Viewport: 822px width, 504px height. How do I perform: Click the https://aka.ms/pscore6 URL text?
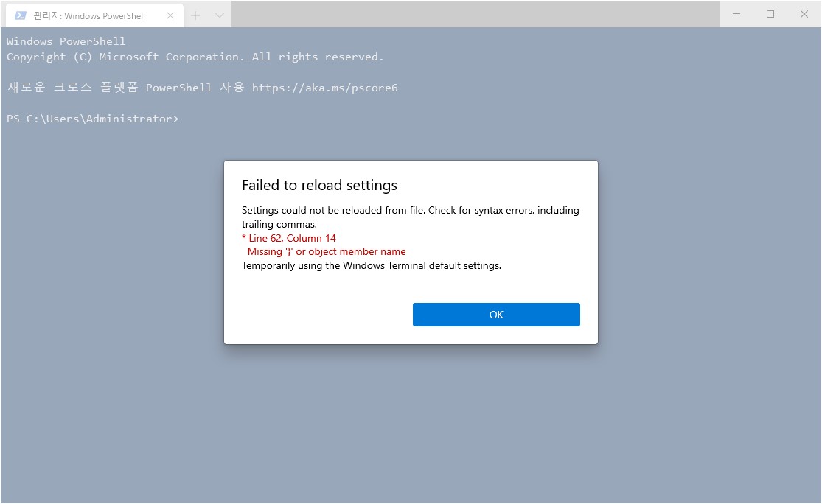click(324, 88)
